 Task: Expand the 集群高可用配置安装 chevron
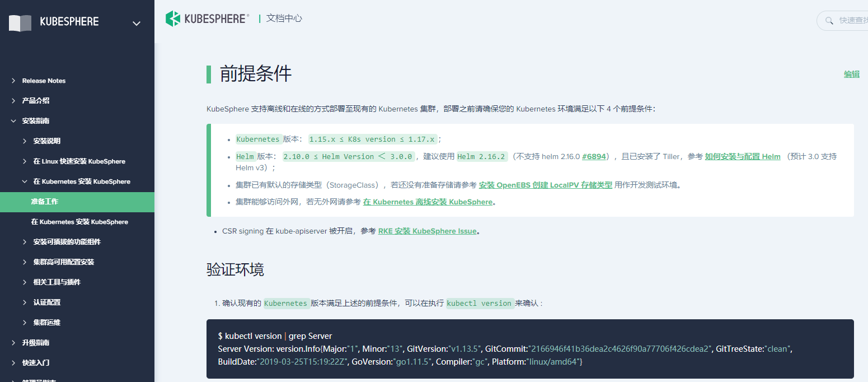click(x=24, y=262)
